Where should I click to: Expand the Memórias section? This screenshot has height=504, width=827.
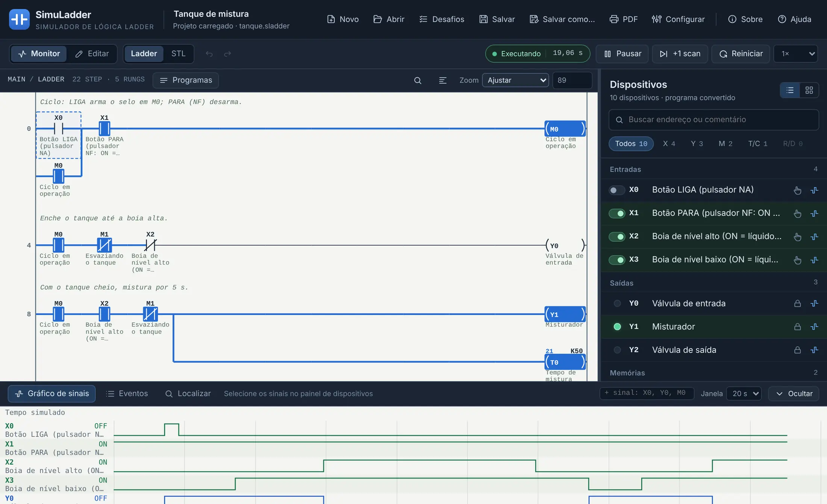coord(713,373)
